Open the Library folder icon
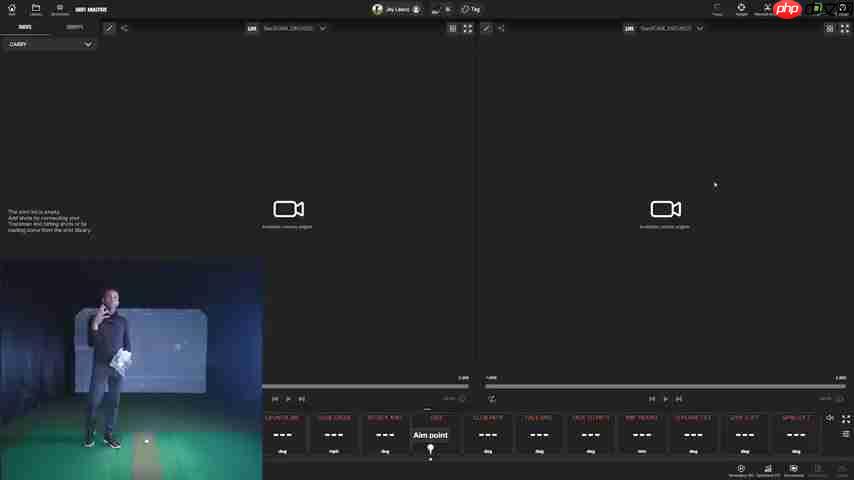The width and height of the screenshot is (854, 480). 36,9
